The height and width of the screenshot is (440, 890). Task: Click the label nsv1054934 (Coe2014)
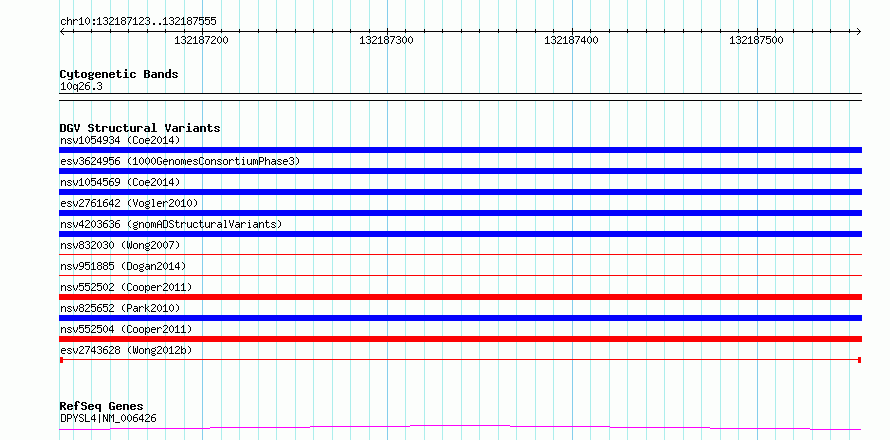120,140
